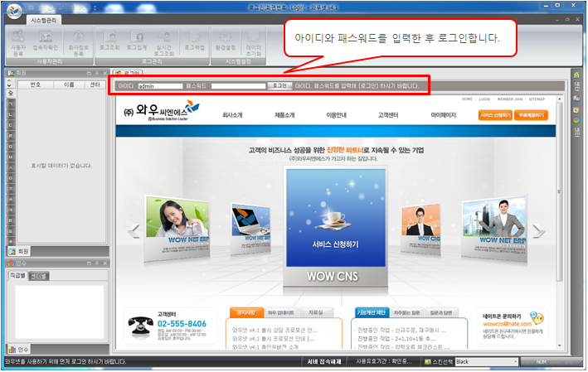Screen dimensions: 588x372
Task: Select the 직급별 tab
Action: click(x=17, y=275)
